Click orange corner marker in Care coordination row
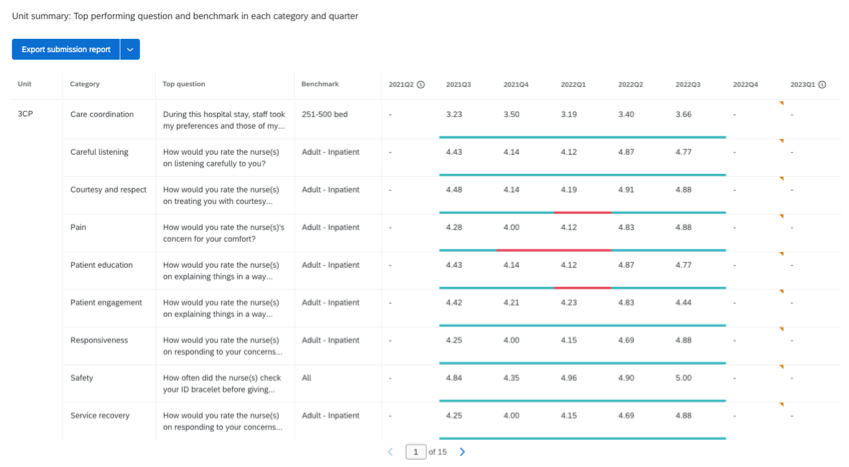The image size is (849, 467). click(x=781, y=103)
